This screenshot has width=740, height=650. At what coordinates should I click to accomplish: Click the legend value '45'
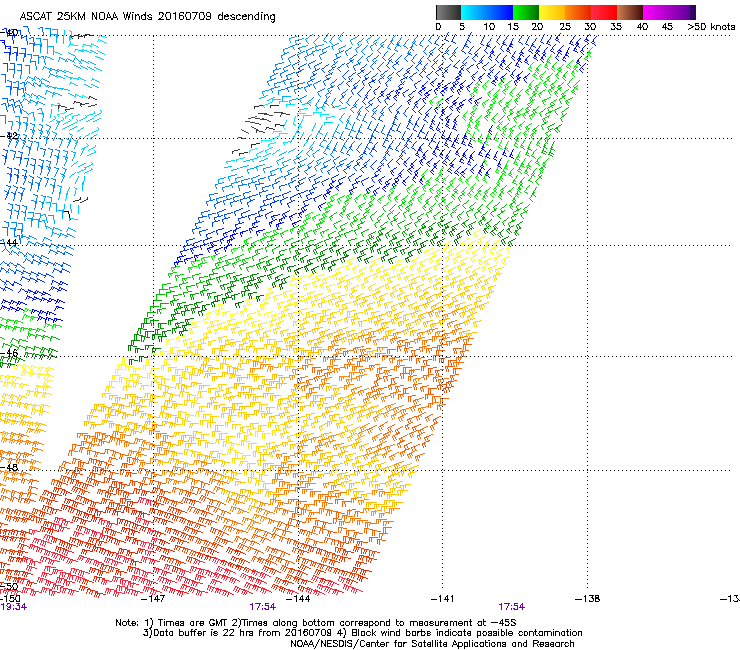pyautogui.click(x=667, y=26)
